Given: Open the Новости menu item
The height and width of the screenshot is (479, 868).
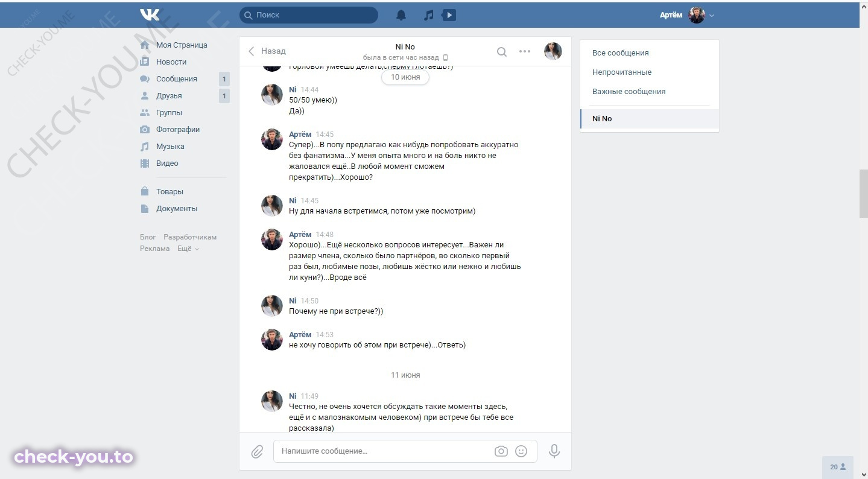Looking at the screenshot, I should point(171,62).
